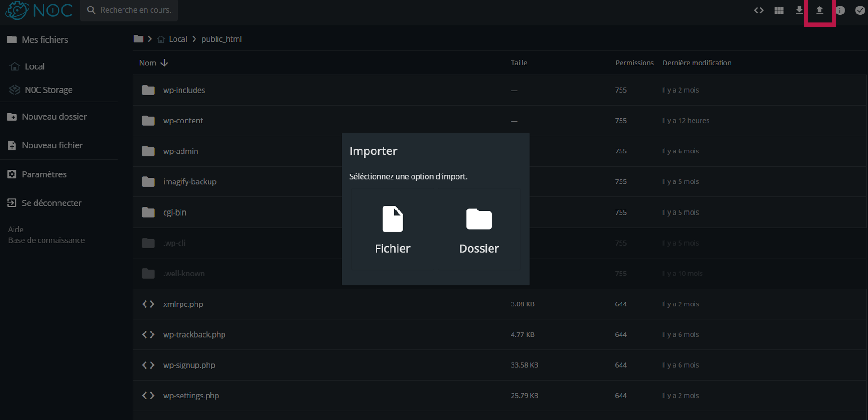
Task: Choose Fichier import option
Action: (x=392, y=229)
